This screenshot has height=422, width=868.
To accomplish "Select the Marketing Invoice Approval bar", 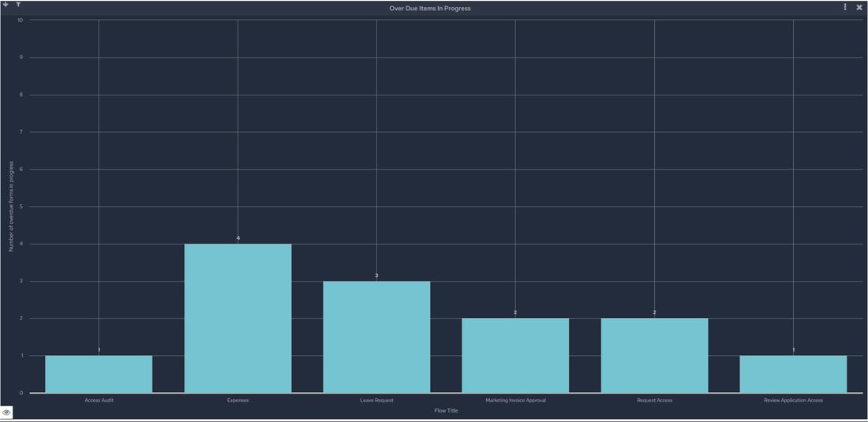I will (x=515, y=355).
